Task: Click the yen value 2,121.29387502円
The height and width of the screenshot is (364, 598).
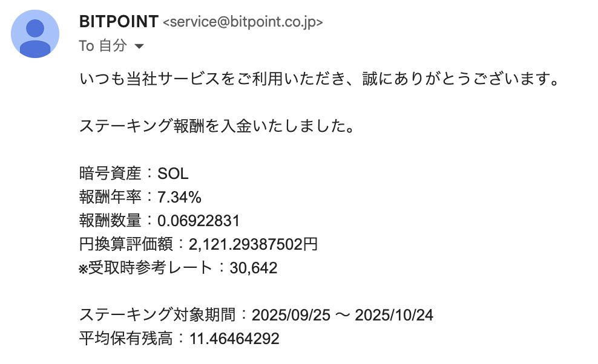Action: [x=253, y=245]
